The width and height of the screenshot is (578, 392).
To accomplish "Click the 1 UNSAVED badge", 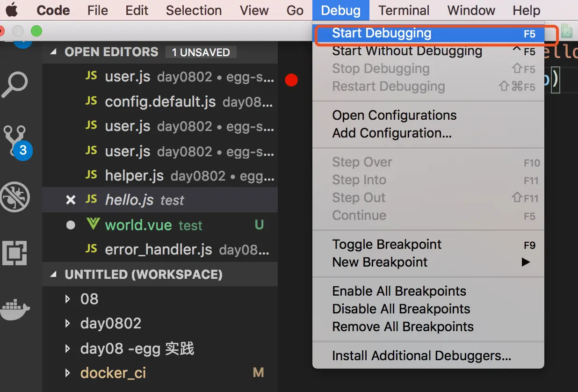I will click(201, 52).
